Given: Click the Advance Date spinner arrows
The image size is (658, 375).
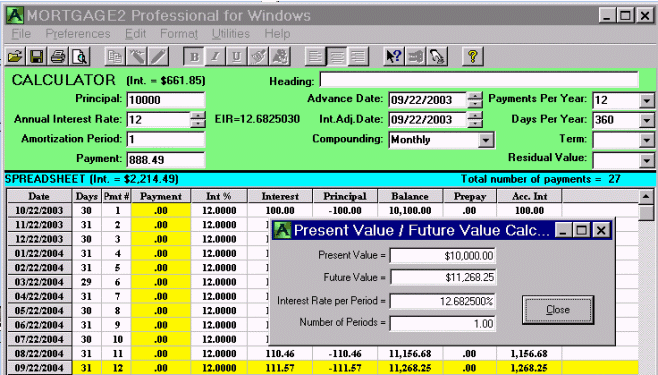Looking at the screenshot, I should pos(475,100).
